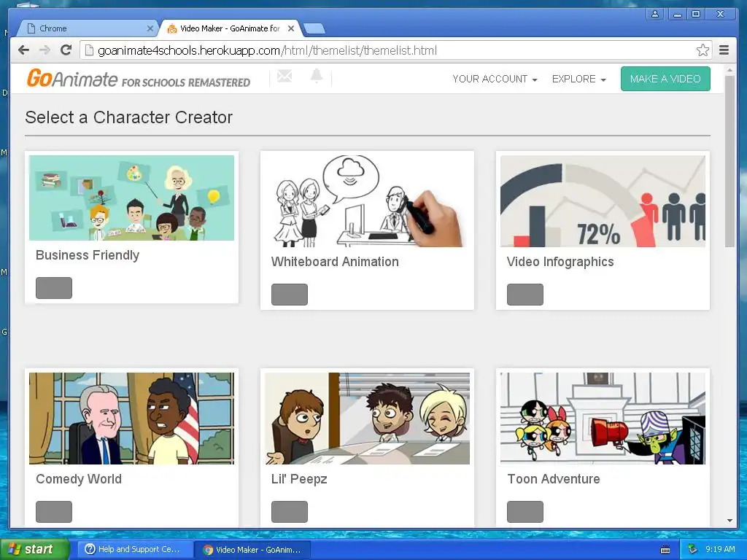Open the Windows start menu
The image size is (747, 560).
point(34,549)
